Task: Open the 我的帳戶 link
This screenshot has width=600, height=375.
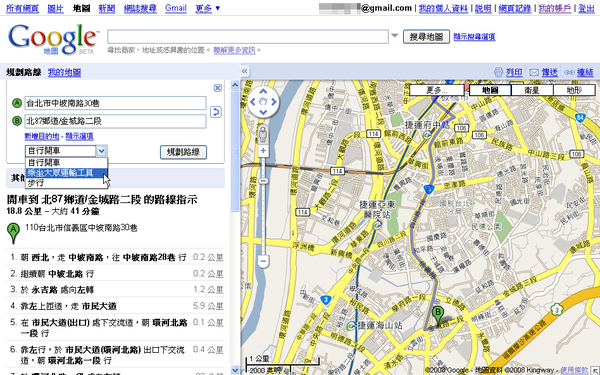Action: [554, 8]
